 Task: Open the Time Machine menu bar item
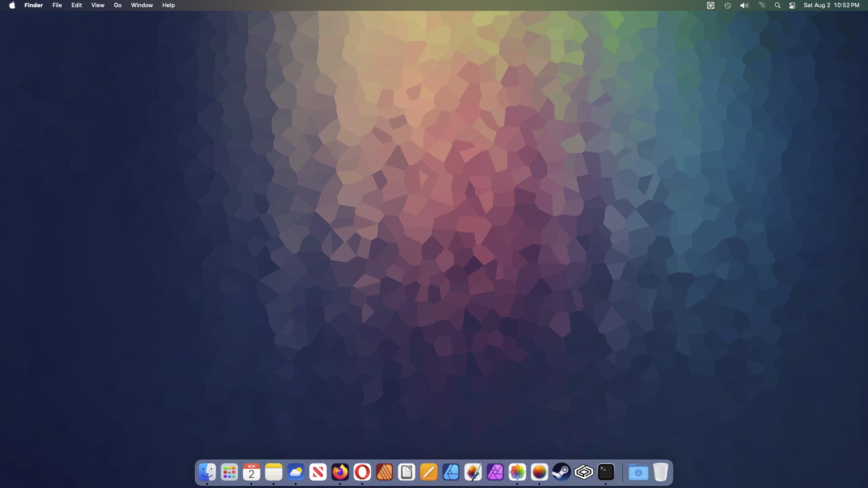pyautogui.click(x=727, y=5)
